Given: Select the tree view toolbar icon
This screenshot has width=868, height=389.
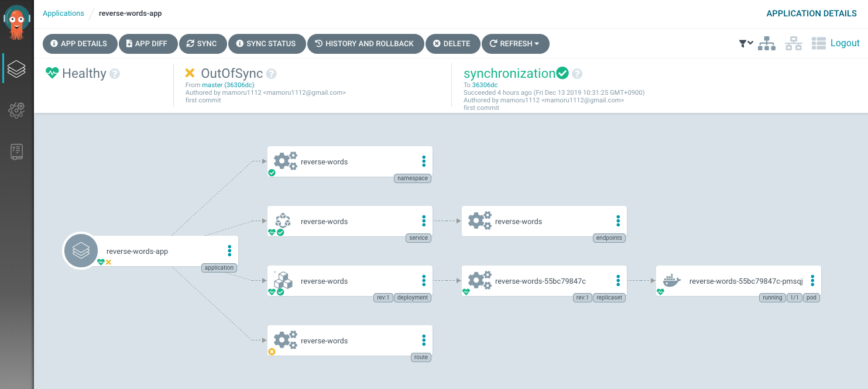Looking at the screenshot, I should point(767,43).
